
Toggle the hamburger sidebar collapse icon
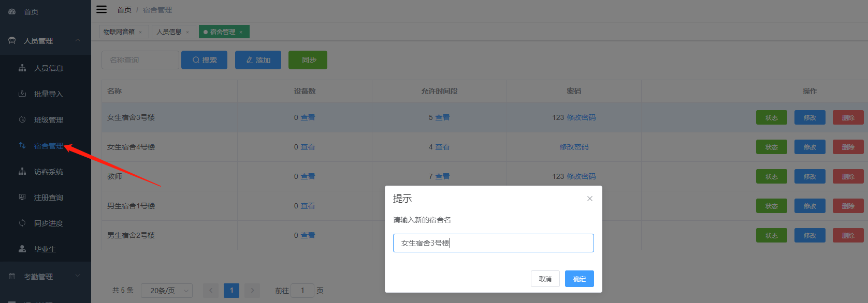(102, 9)
